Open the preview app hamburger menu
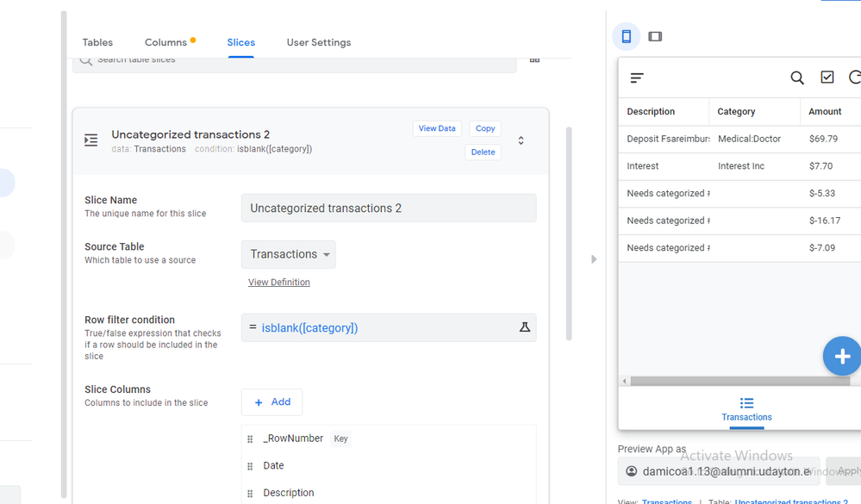 pos(637,78)
